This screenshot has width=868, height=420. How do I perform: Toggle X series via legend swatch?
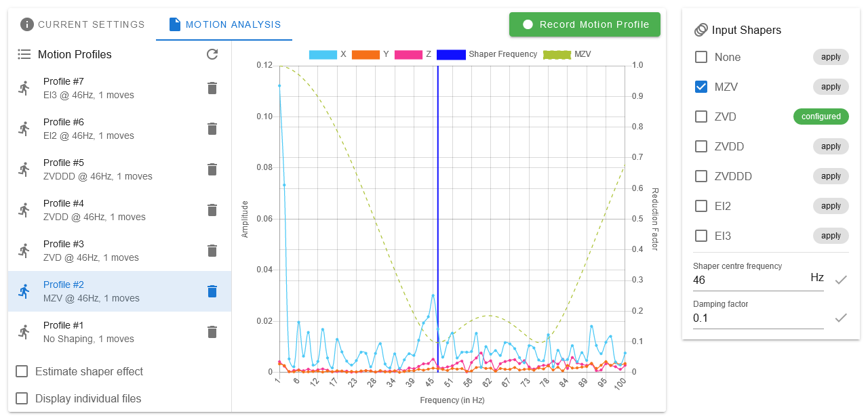323,54
